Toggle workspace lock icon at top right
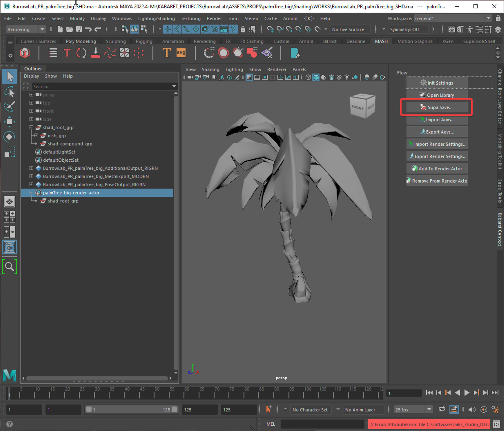 pos(498,18)
